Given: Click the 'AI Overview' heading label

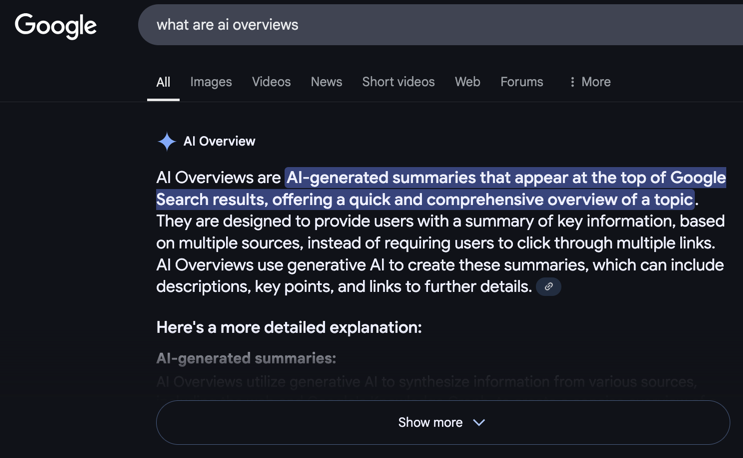Looking at the screenshot, I should pyautogui.click(x=219, y=141).
